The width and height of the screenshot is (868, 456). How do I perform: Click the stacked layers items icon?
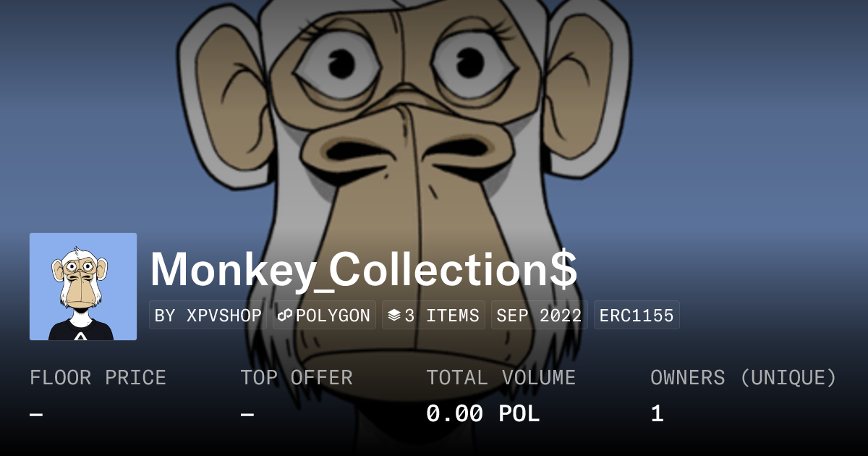coord(393,316)
